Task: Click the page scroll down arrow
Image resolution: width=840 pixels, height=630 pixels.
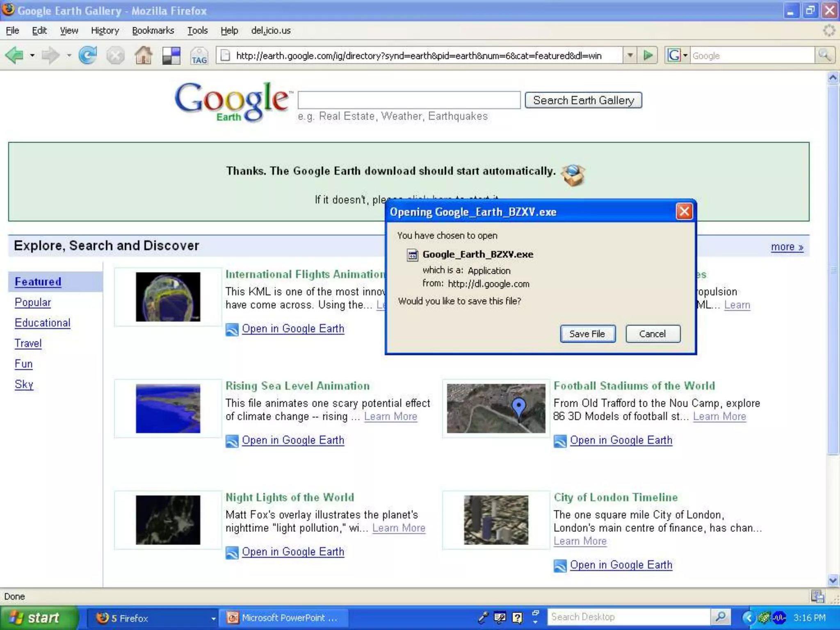Action: tap(833, 580)
